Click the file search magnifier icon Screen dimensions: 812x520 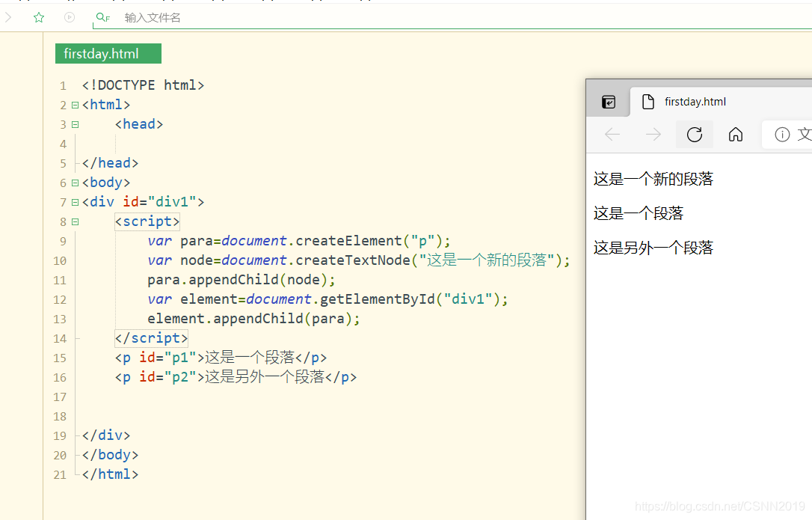tap(103, 18)
